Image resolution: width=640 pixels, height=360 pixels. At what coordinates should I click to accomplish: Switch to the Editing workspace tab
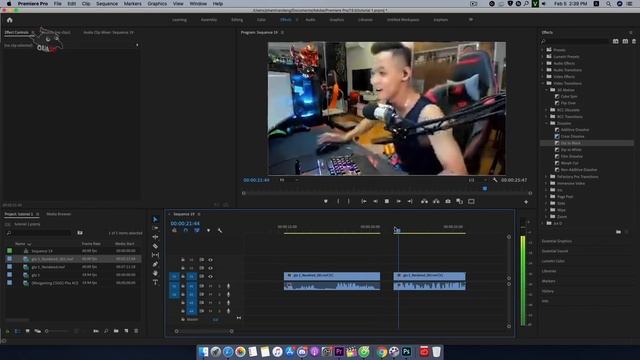point(237,20)
